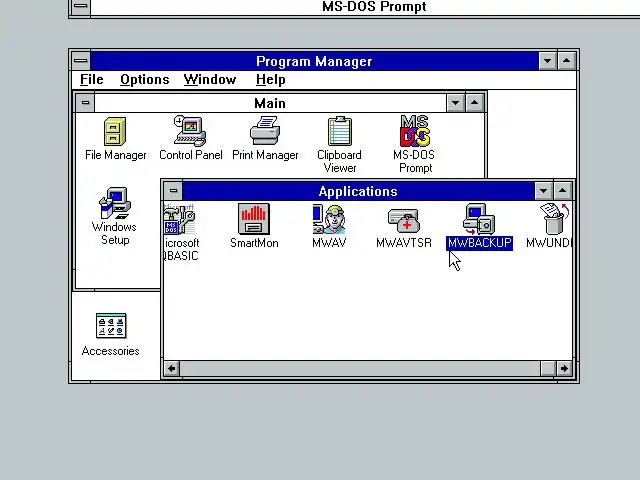Open the Help menu
Viewport: 640px width, 480px height.
point(271,80)
